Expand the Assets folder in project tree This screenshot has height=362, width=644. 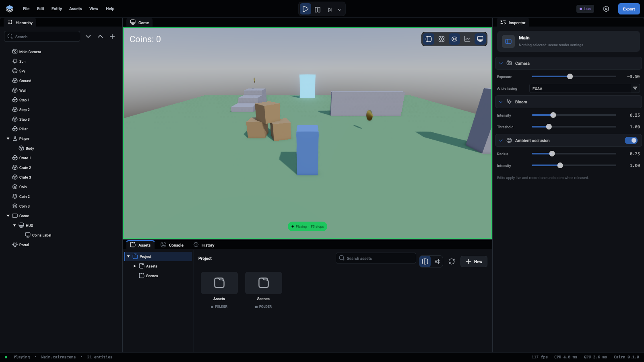pyautogui.click(x=135, y=266)
